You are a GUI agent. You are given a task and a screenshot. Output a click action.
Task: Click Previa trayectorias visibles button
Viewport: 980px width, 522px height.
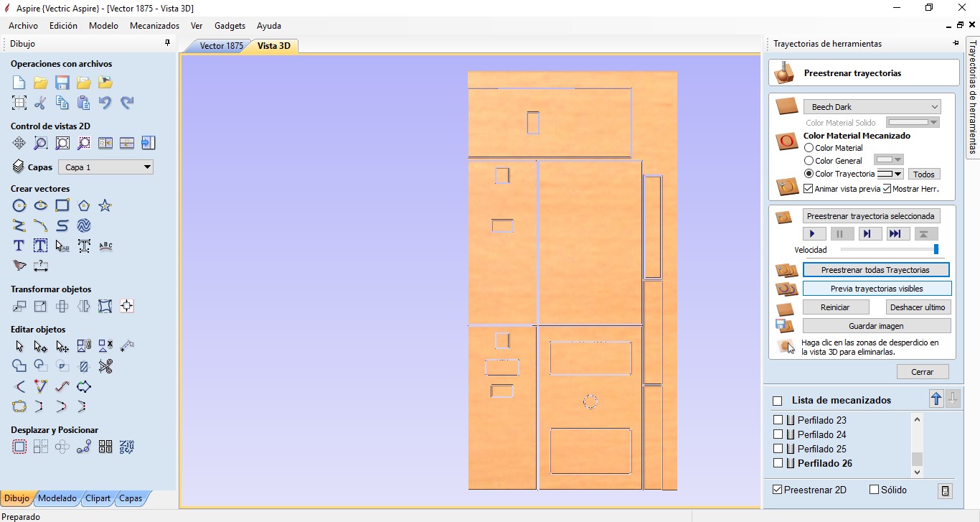(877, 289)
